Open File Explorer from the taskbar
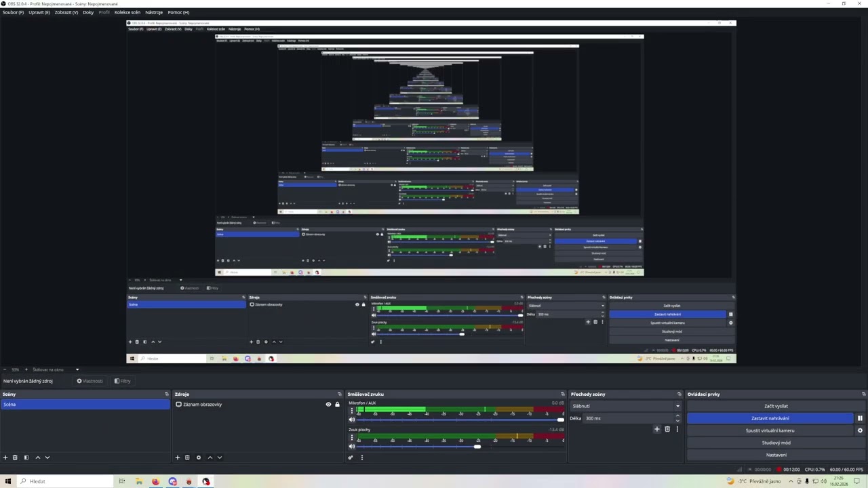868x488 pixels. click(x=138, y=481)
